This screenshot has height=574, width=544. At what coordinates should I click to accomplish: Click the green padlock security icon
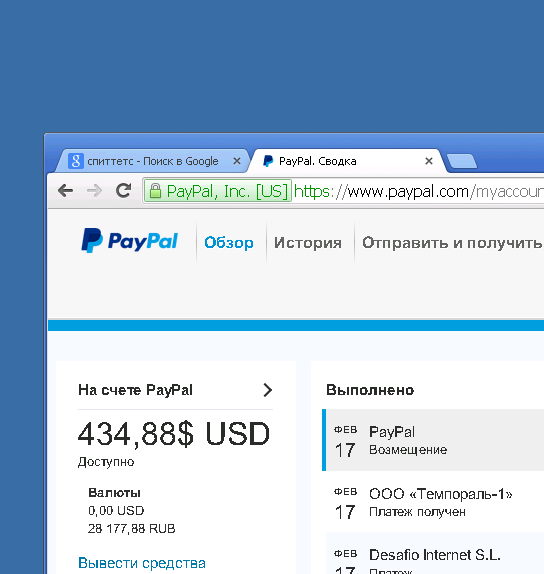coord(155,191)
